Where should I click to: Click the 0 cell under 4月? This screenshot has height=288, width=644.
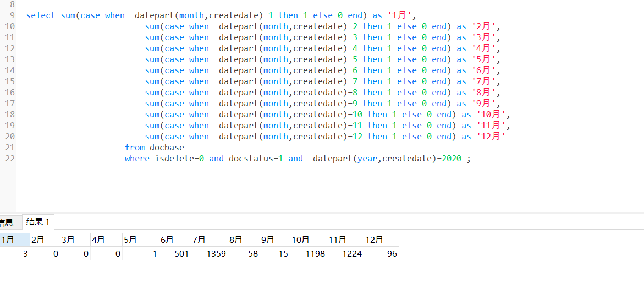(106, 254)
